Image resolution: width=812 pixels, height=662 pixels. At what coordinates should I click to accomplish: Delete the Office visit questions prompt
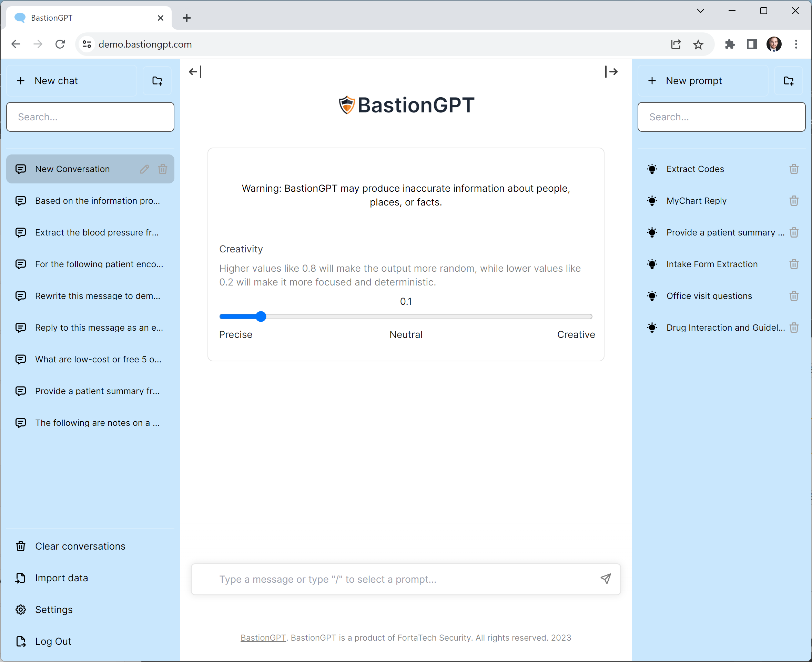click(794, 296)
